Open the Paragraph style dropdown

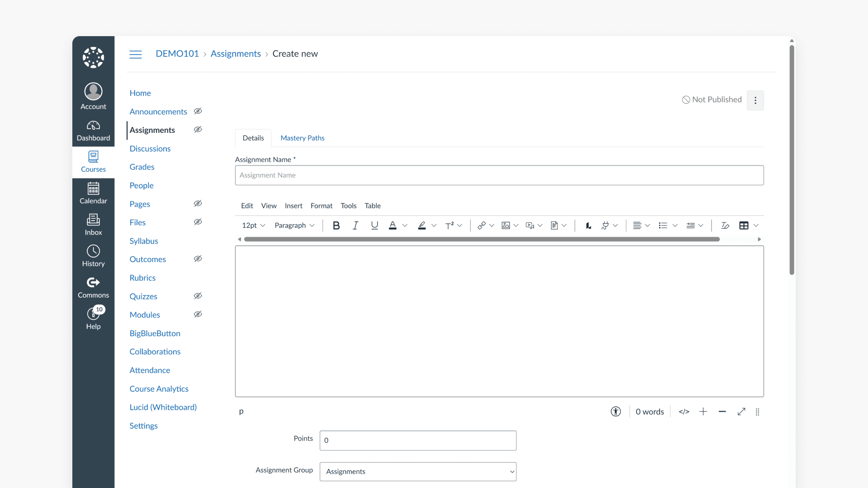click(294, 225)
